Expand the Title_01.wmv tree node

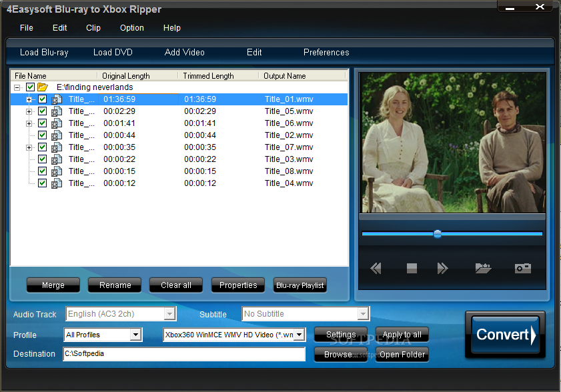tap(29, 99)
